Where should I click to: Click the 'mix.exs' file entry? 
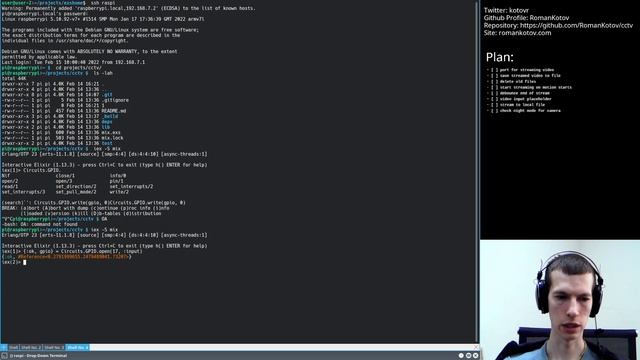coord(111,132)
